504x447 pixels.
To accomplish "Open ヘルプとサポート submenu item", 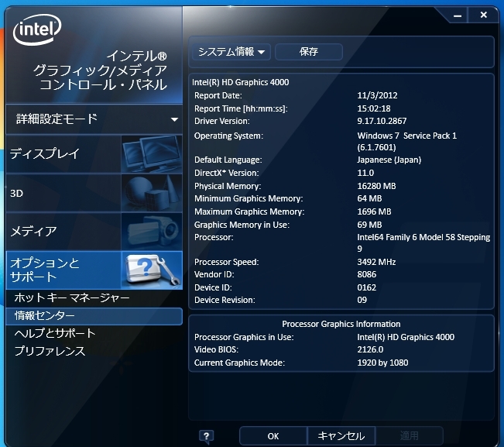I will pos(55,333).
